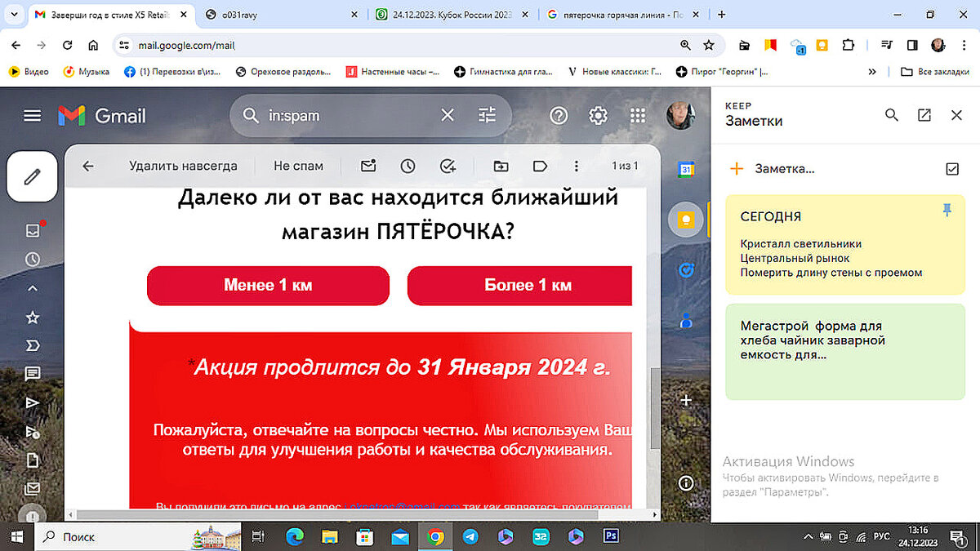Clear the in:spam search query
This screenshot has width=980, height=551.
[x=448, y=116]
